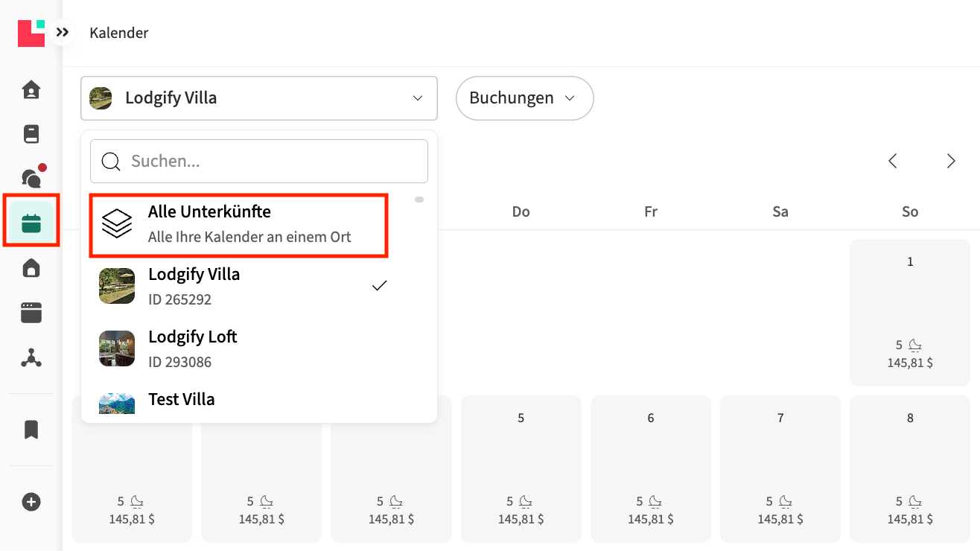980x551 pixels.
Task: Expand the sidebar with double-chevron button
Action: 63,33
